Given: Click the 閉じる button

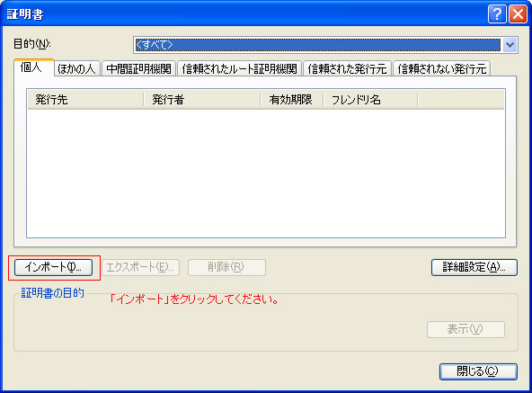Looking at the screenshot, I should [x=478, y=371].
